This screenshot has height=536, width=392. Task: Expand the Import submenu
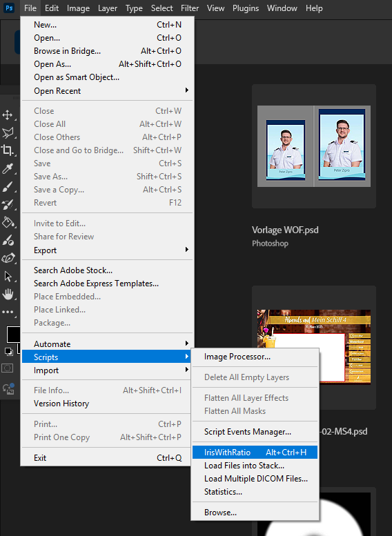click(x=108, y=370)
